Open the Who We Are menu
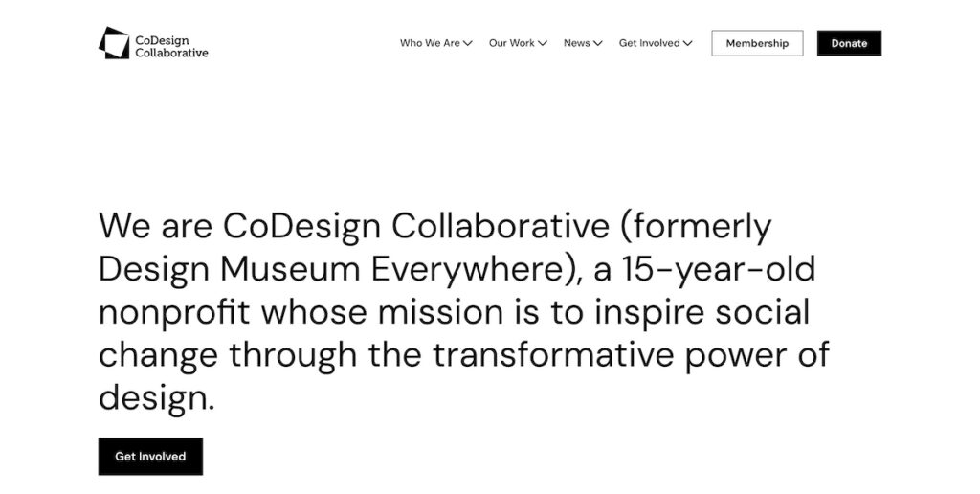The height and width of the screenshot is (494, 980). pyautogui.click(x=430, y=43)
